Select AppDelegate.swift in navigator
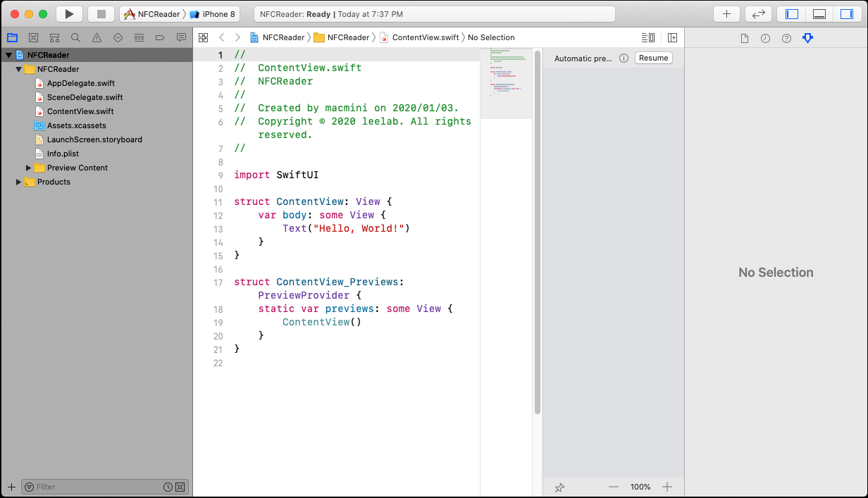Image resolution: width=868 pixels, height=498 pixels. point(80,83)
